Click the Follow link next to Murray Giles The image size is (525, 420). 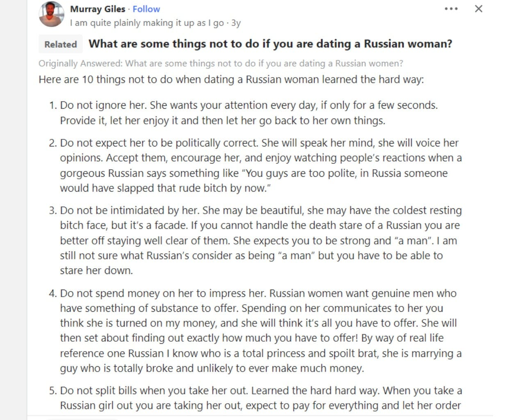click(x=146, y=9)
